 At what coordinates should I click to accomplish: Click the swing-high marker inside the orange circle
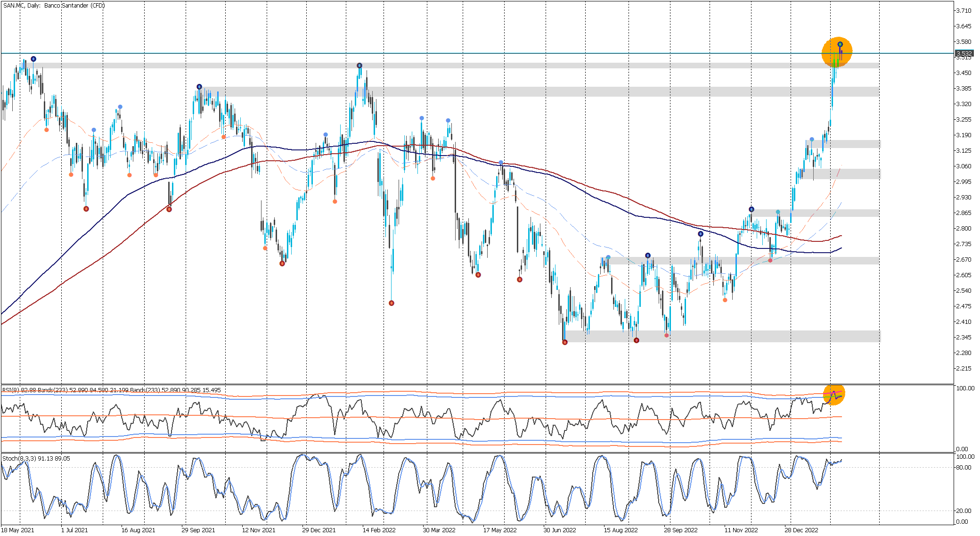[840, 44]
